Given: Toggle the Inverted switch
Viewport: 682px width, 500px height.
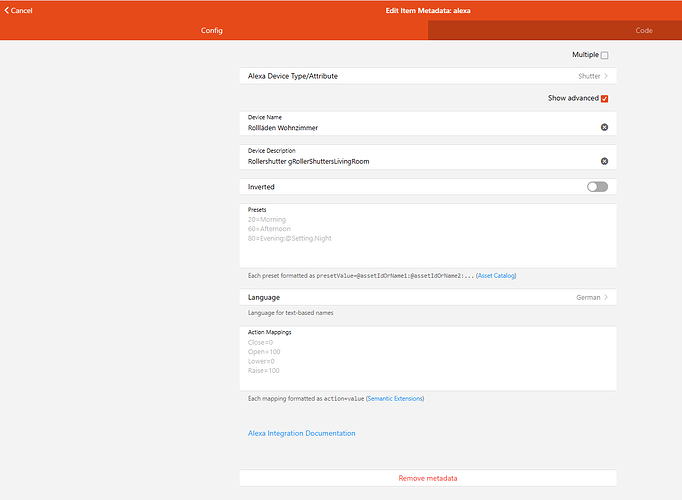Looking at the screenshot, I should [x=597, y=187].
